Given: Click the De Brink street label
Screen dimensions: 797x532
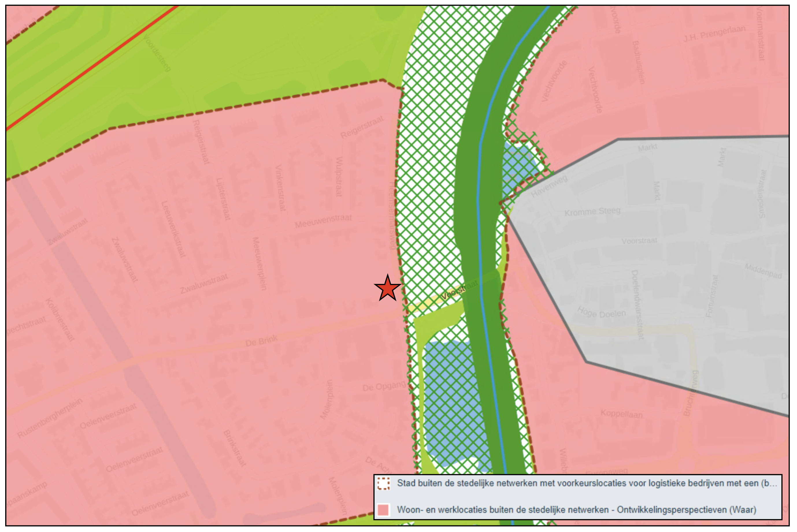Looking at the screenshot, I should coord(261,341).
